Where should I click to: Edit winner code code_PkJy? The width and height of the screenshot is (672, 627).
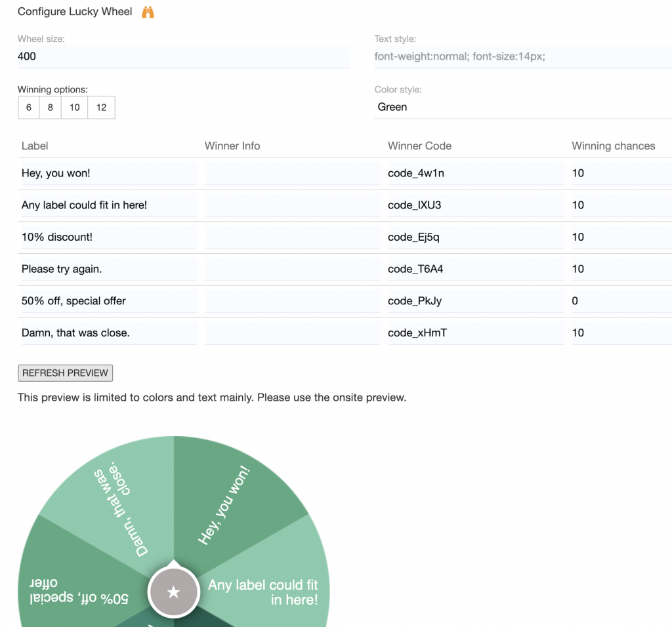coord(476,301)
